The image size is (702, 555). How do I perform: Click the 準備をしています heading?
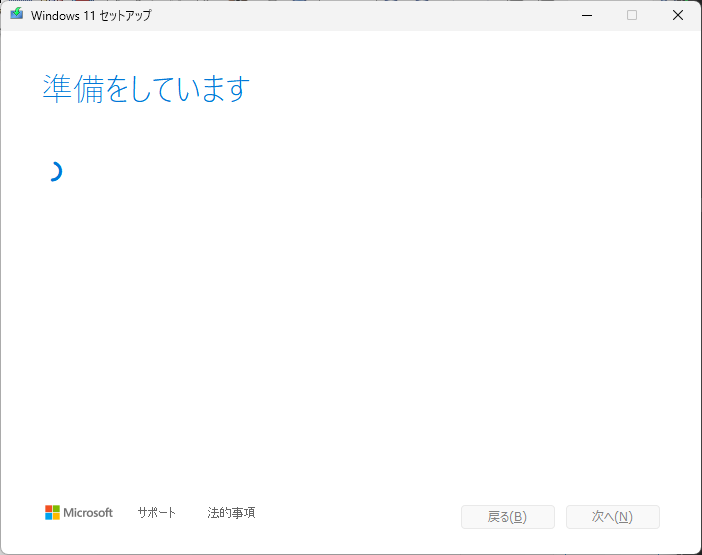146,89
